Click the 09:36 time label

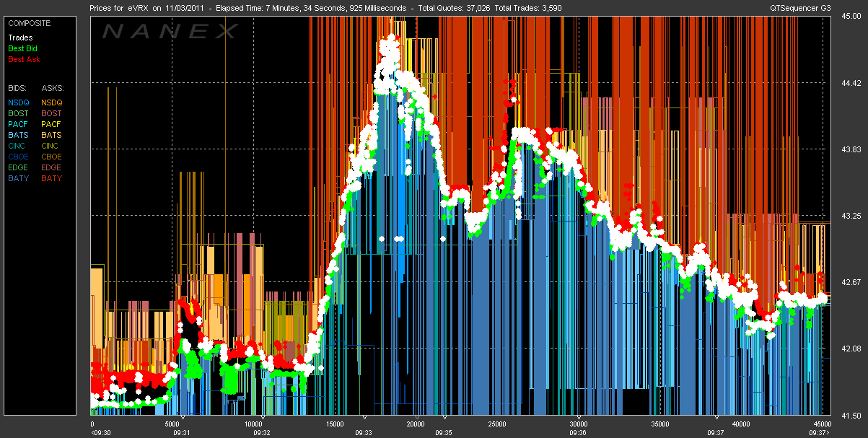tap(577, 432)
